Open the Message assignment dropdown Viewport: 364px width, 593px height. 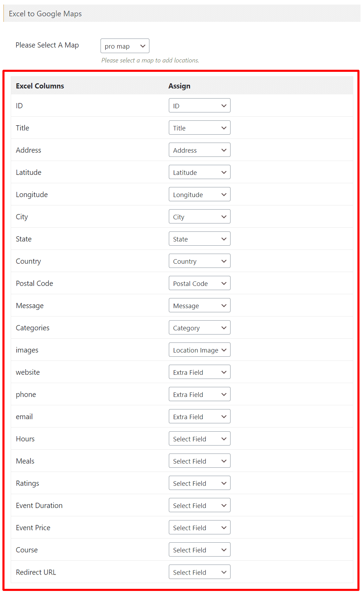(199, 305)
